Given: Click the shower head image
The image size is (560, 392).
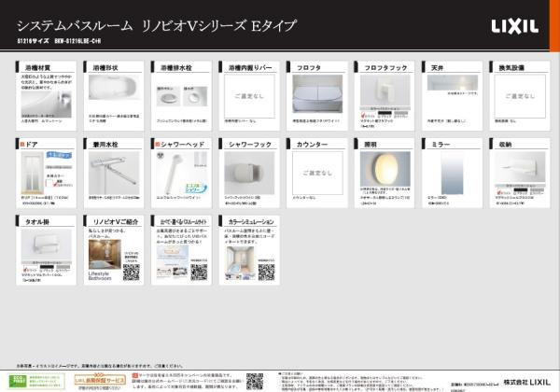Looking at the screenshot, I should 173,174.
